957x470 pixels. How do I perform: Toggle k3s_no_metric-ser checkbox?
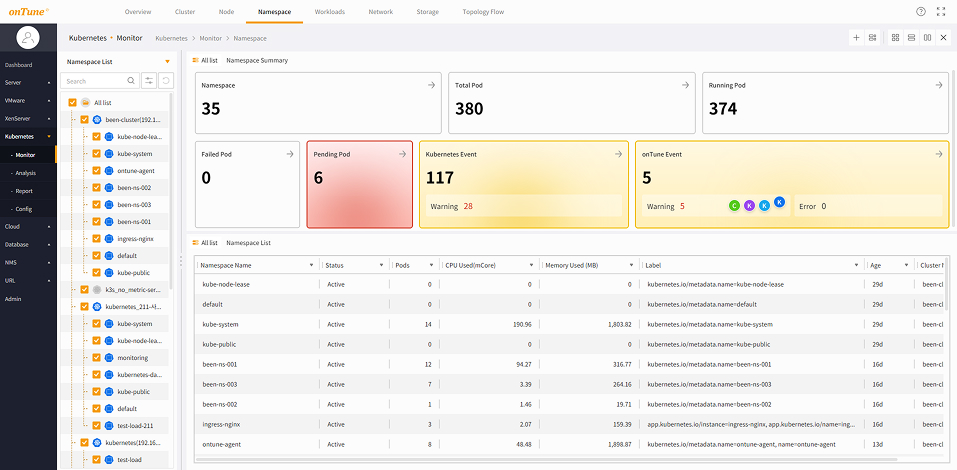pos(84,289)
